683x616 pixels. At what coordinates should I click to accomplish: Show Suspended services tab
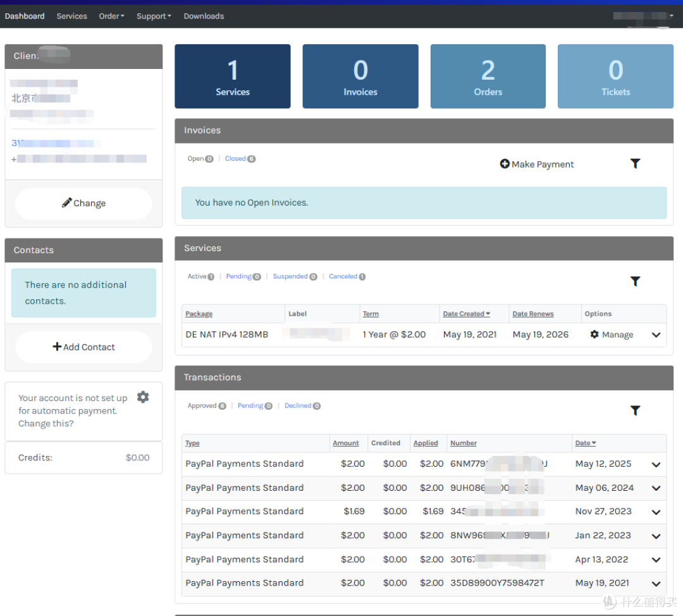(295, 276)
